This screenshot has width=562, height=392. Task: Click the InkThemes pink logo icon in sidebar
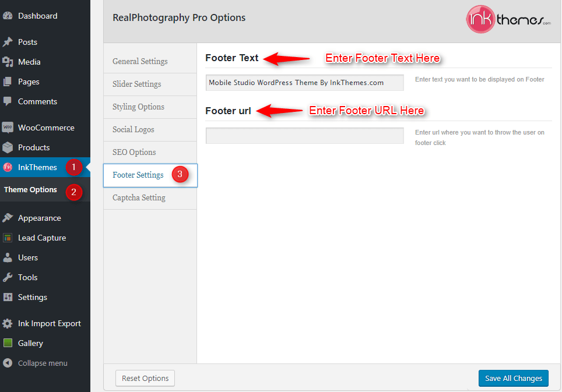8,167
